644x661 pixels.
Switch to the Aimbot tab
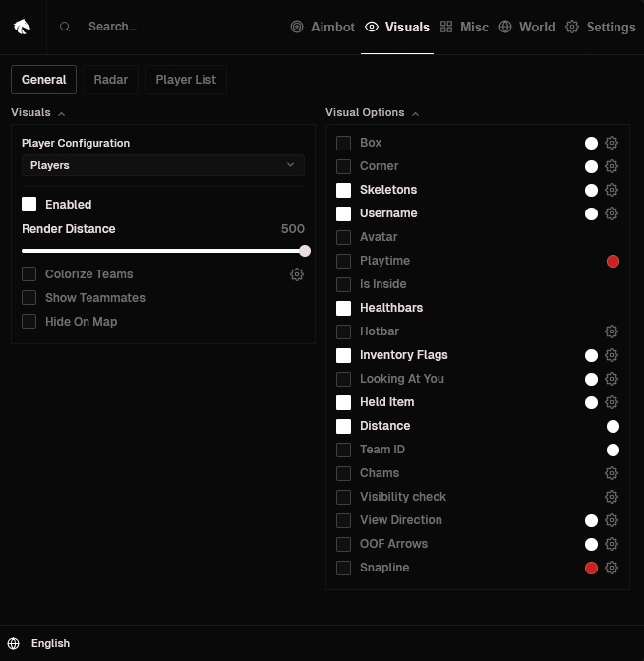tap(322, 27)
